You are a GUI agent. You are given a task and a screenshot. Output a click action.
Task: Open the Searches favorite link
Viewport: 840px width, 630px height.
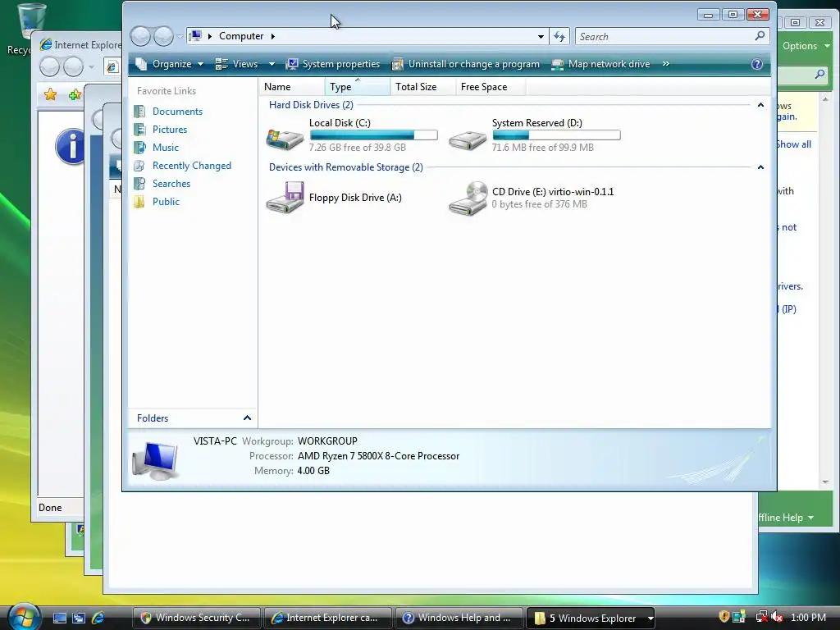point(171,184)
